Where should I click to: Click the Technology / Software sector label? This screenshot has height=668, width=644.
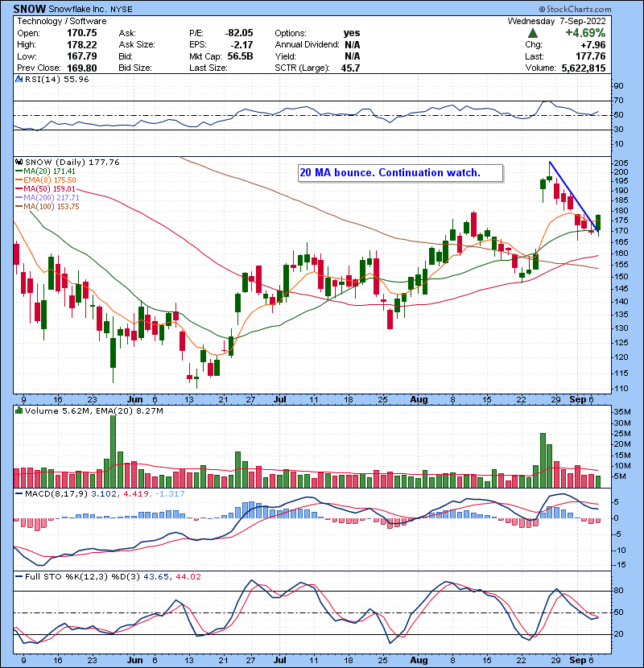62,21
